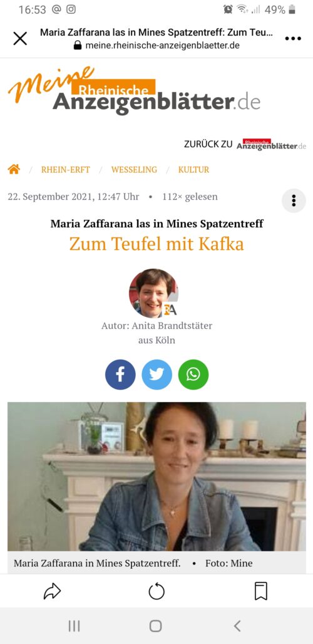Open the WESSELING breadcrumb link
This screenshot has width=313, height=644.
134,170
